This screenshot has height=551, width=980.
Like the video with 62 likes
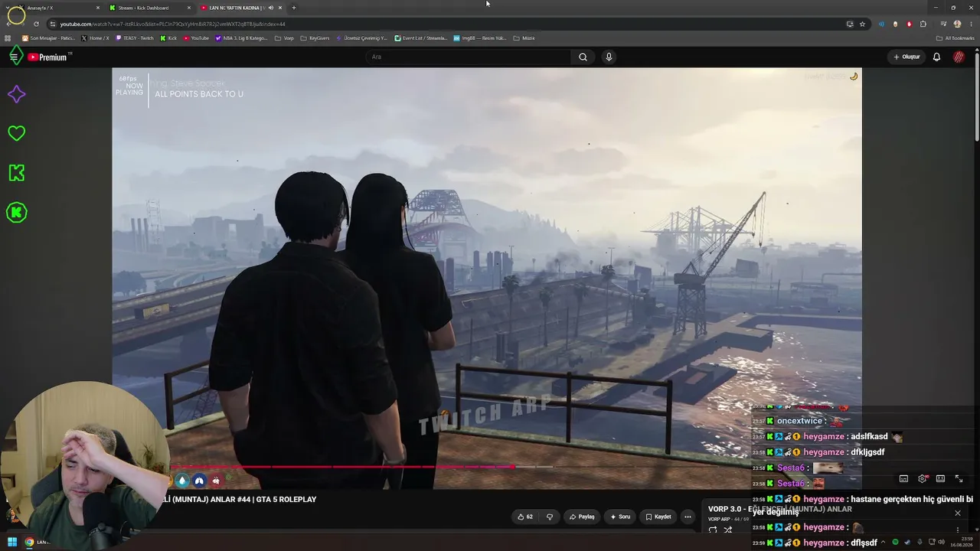tap(525, 517)
